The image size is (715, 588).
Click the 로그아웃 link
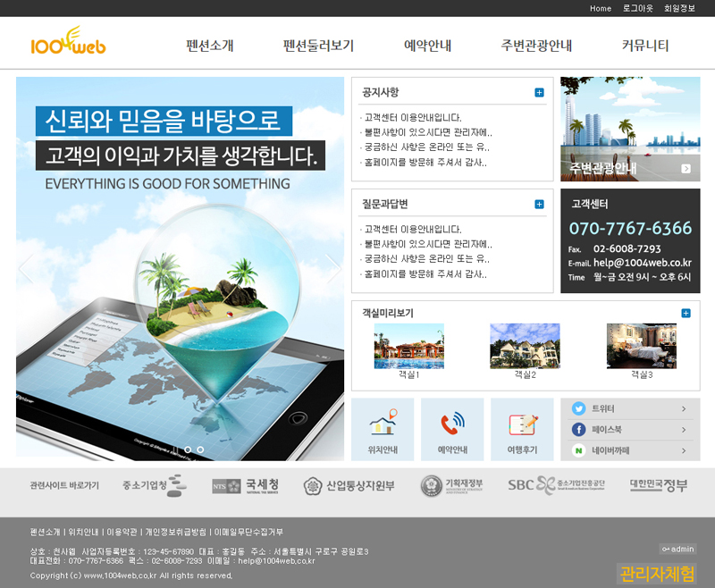tap(637, 8)
